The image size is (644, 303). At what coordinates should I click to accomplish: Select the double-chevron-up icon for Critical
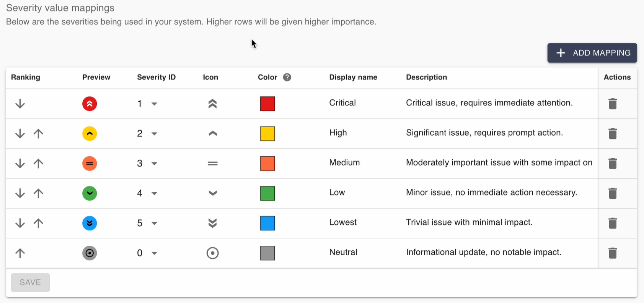(x=212, y=104)
